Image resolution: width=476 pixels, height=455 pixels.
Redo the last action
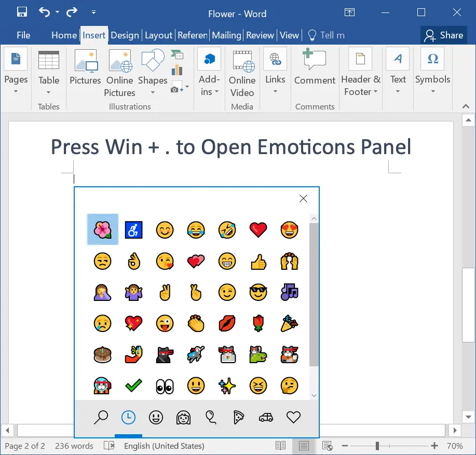pos(72,12)
